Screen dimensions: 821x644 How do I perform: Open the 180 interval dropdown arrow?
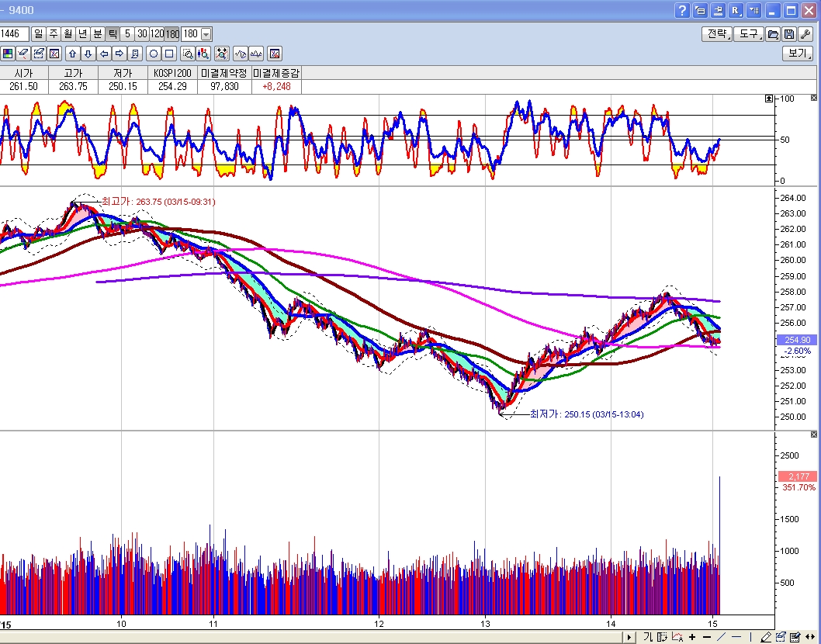coord(206,34)
